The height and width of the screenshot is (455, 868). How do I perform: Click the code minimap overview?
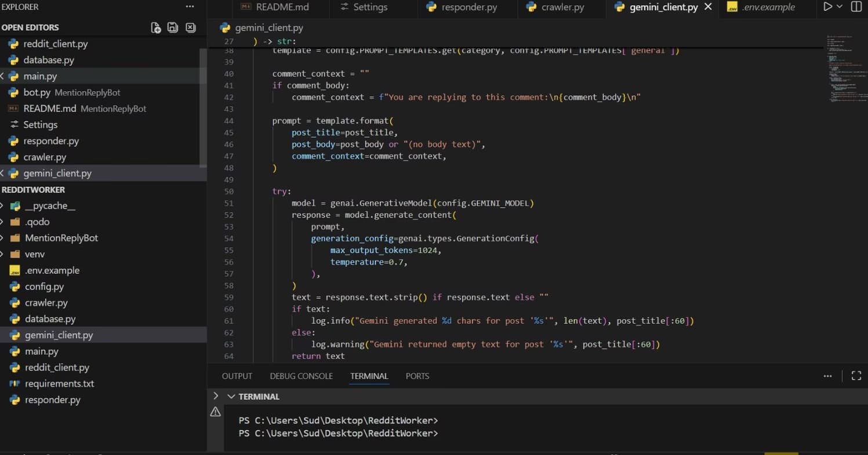click(x=847, y=68)
